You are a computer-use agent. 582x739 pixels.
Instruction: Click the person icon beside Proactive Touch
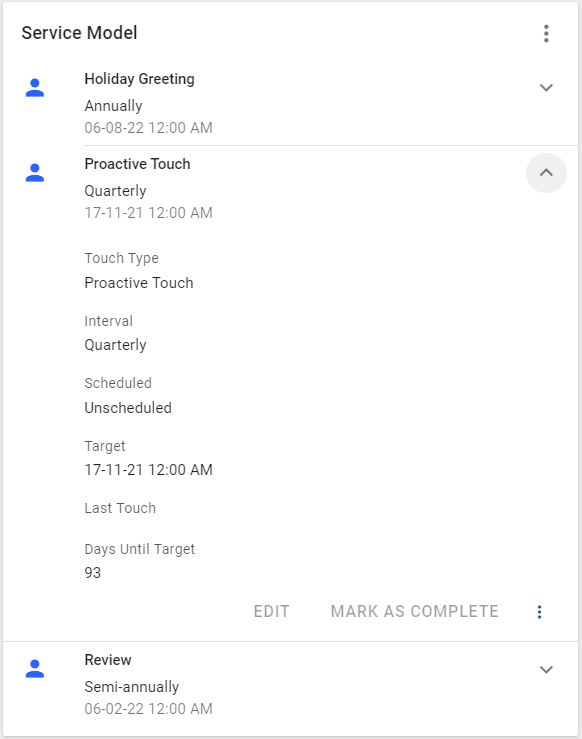(35, 172)
